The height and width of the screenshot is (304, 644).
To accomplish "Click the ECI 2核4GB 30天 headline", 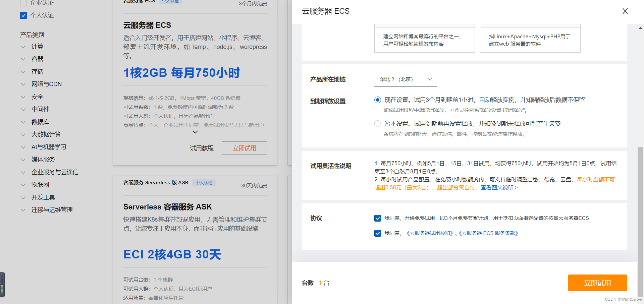I will click(172, 254).
